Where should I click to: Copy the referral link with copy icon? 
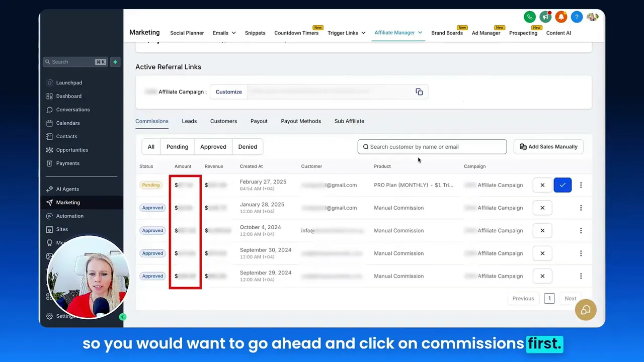coord(419,92)
